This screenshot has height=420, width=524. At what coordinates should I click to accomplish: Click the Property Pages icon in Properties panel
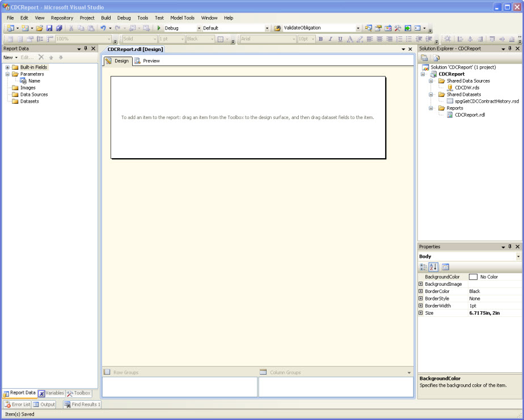click(x=446, y=267)
